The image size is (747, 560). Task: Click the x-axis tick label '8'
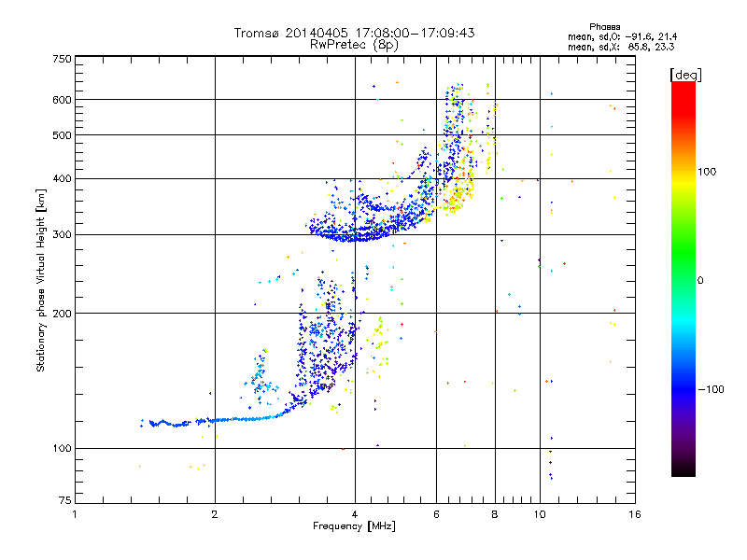point(495,514)
